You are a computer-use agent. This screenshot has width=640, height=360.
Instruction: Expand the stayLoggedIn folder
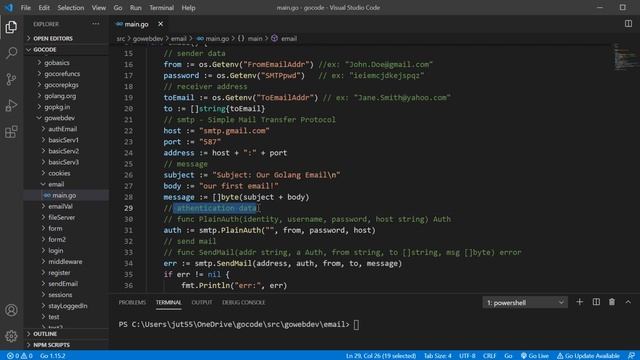(x=66, y=305)
